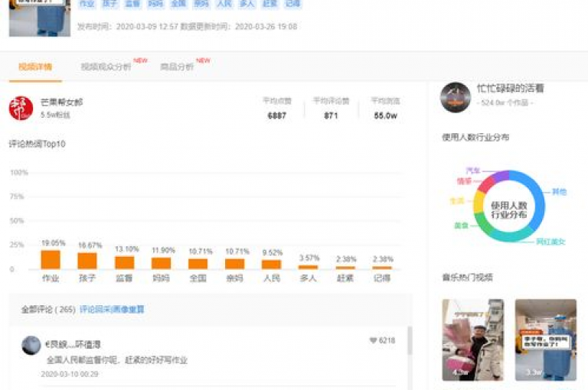Switch to the 视频观众分析 tab
588x390 pixels.
point(106,67)
